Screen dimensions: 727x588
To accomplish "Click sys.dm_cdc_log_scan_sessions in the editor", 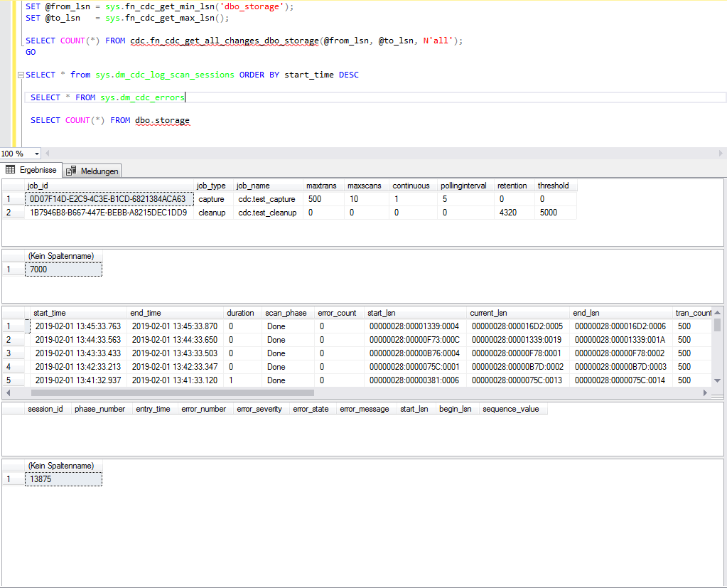I will (165, 75).
